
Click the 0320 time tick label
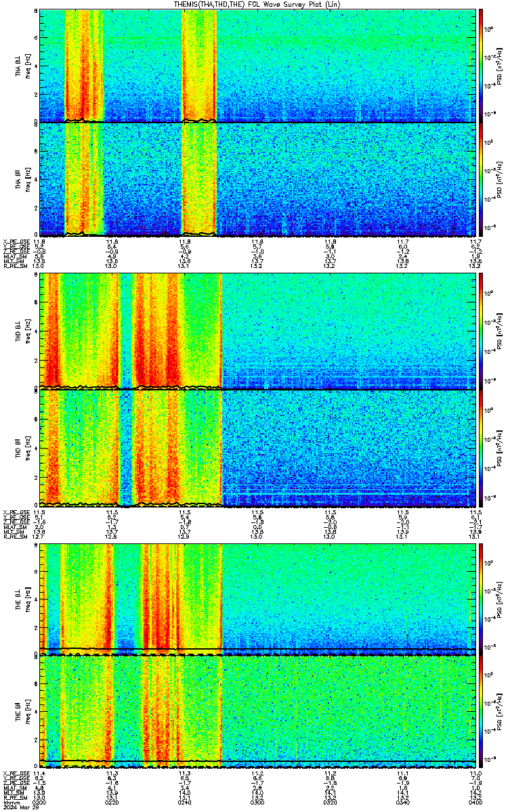pos(330,802)
